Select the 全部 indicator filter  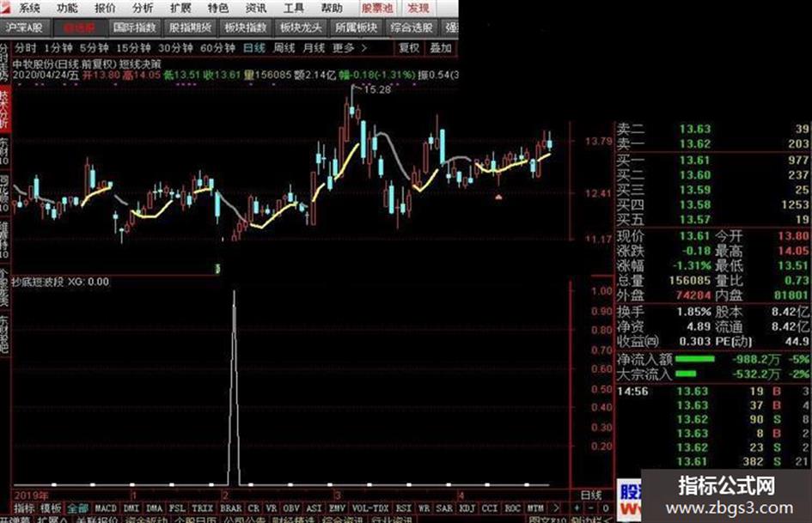(77, 508)
